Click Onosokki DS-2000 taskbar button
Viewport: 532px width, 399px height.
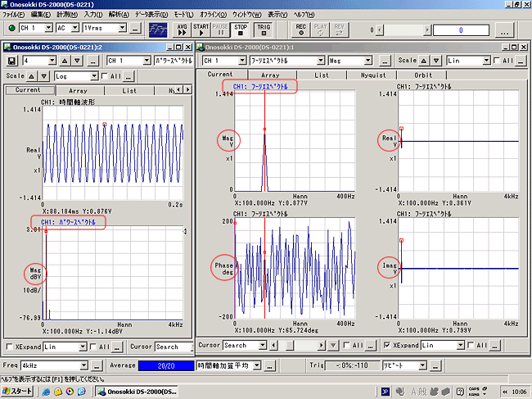[137, 392]
